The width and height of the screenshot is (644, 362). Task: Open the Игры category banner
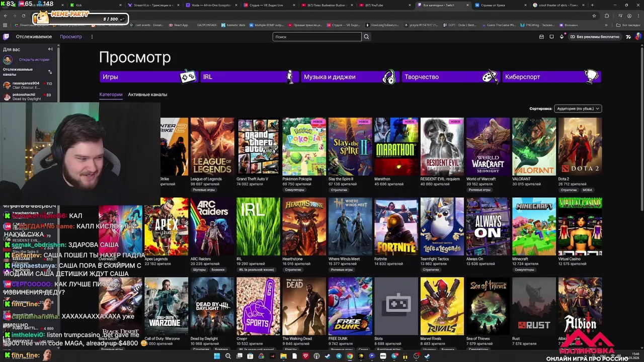149,77
